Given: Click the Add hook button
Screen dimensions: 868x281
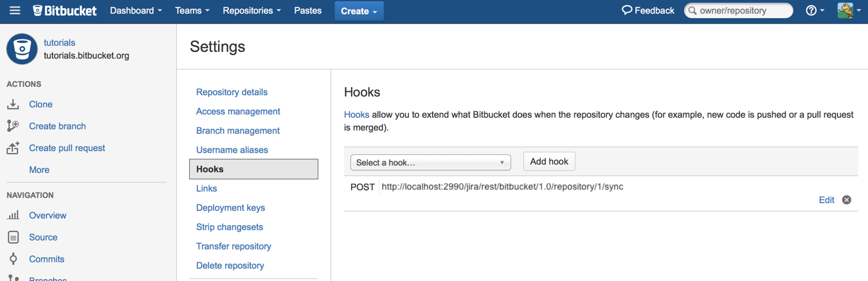Looking at the screenshot, I should click(549, 161).
